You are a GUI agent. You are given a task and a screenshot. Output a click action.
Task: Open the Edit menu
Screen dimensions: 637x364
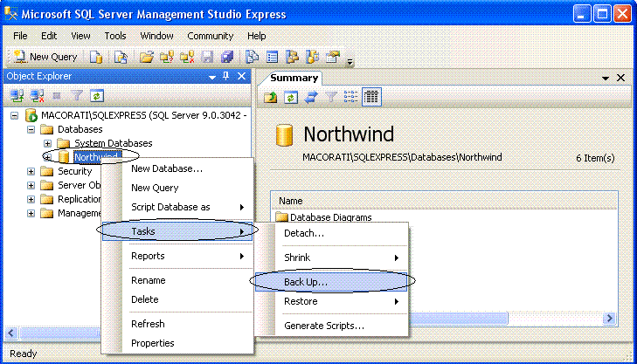(x=49, y=36)
